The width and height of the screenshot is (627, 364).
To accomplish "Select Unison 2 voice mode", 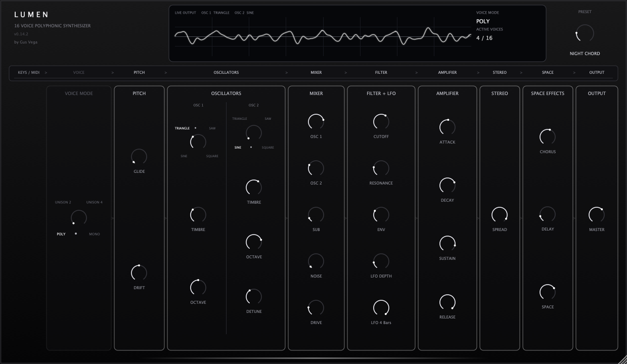I will [63, 202].
